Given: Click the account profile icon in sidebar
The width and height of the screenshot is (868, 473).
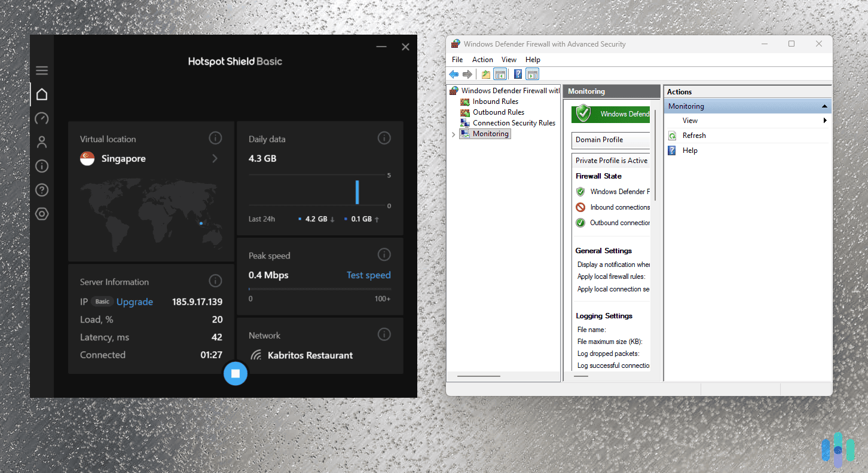Looking at the screenshot, I should pyautogui.click(x=42, y=142).
